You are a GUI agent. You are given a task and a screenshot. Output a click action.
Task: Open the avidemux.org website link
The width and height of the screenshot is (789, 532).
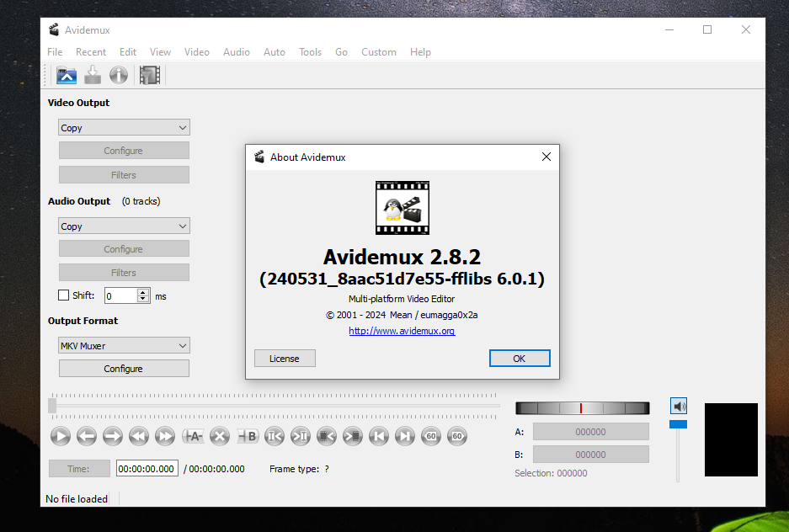pyautogui.click(x=402, y=331)
